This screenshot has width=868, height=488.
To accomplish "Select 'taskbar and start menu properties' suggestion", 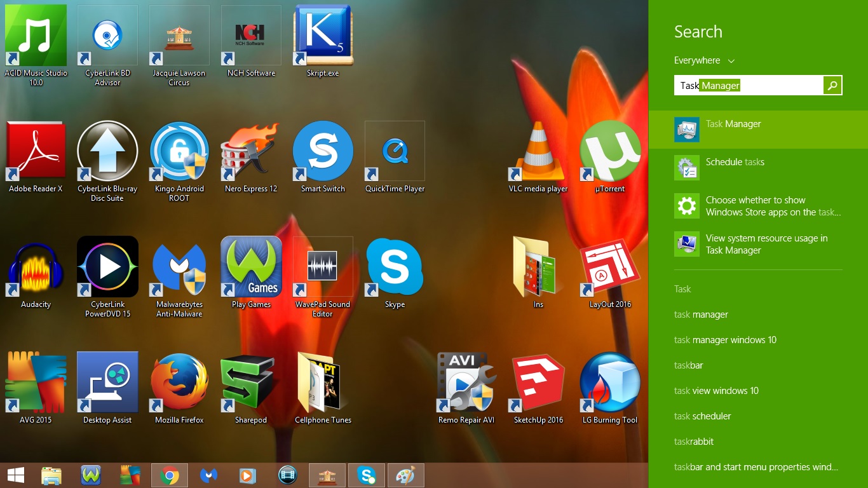I will (x=756, y=467).
